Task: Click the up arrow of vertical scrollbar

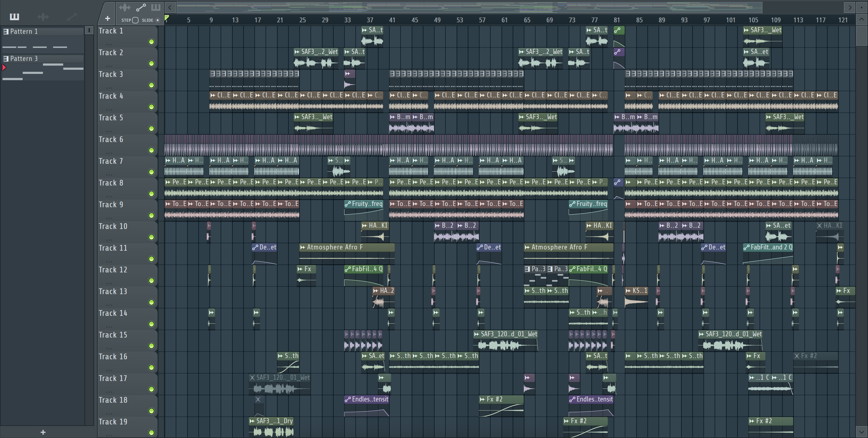Action: click(862, 19)
